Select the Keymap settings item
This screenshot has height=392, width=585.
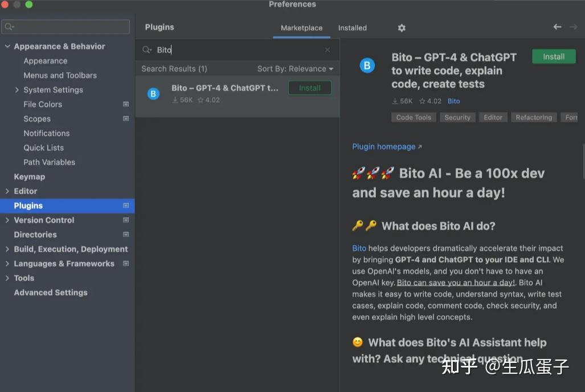30,177
